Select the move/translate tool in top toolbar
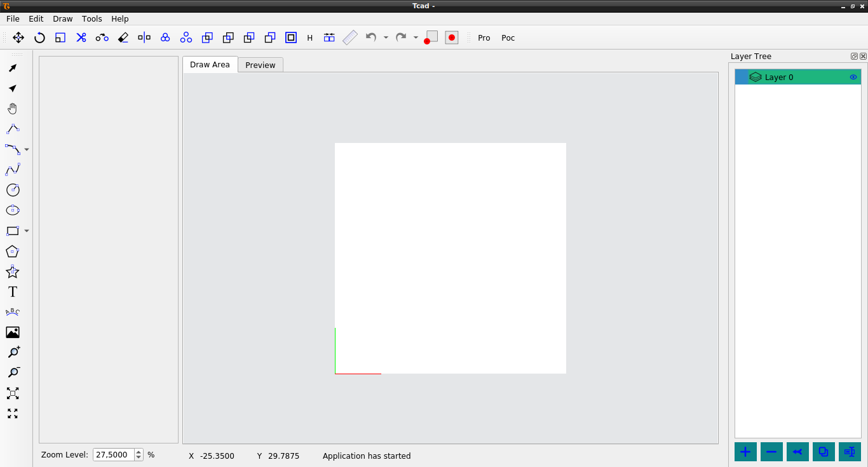The width and height of the screenshot is (868, 467). coord(18,37)
